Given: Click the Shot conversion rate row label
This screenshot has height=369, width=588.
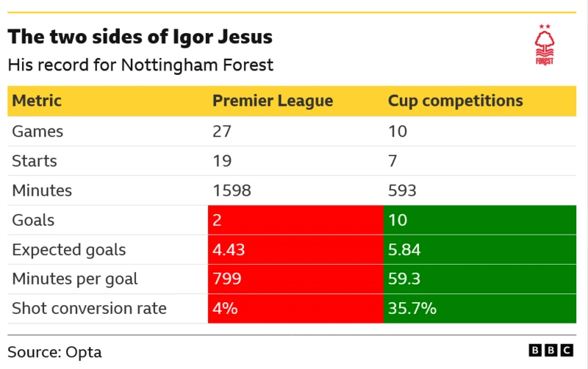Looking at the screenshot, I should 89,308.
